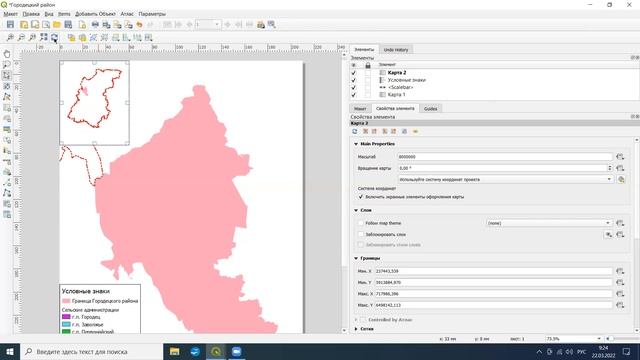Export layout as image
Image resolution: width=640 pixels, height=360 pixels.
tap(106, 25)
